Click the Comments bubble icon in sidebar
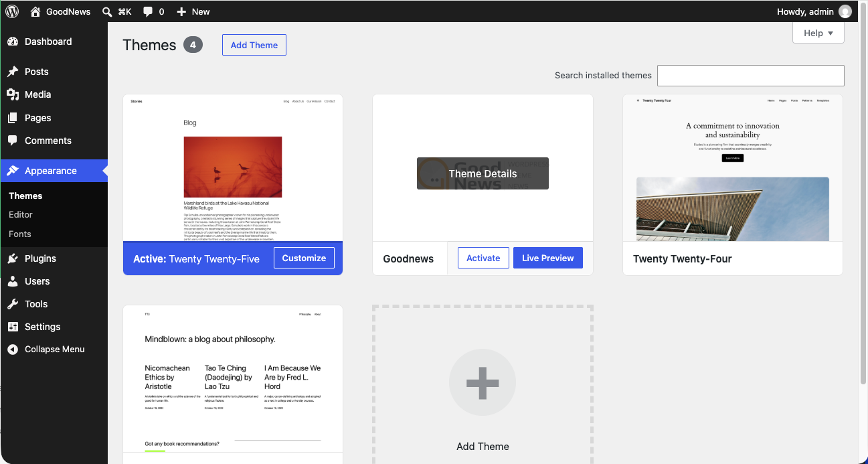Image resolution: width=868 pixels, height=464 pixels. [x=13, y=141]
